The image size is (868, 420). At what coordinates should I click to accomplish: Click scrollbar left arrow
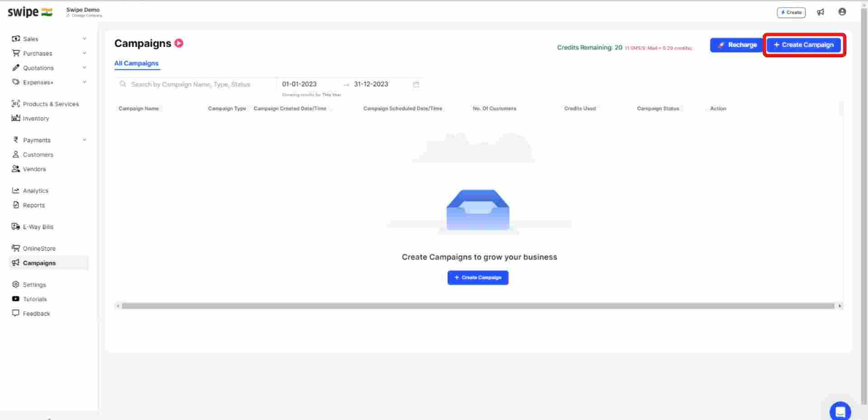click(118, 306)
